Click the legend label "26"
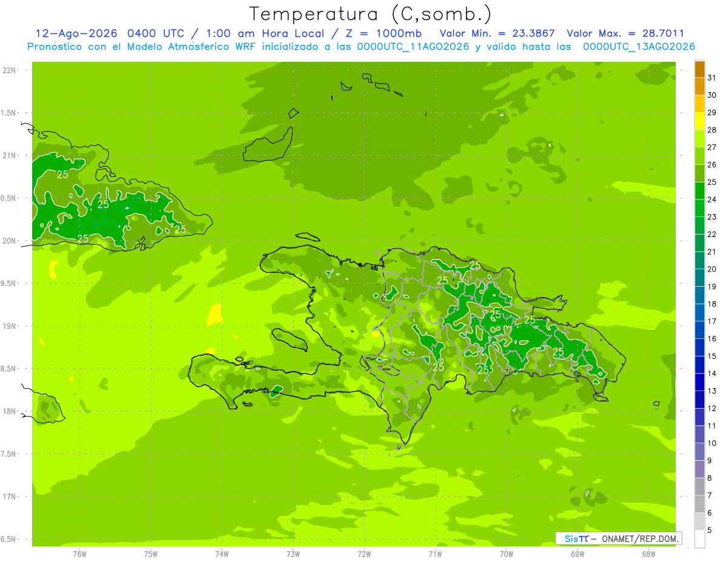This screenshot has height=562, width=728. [x=712, y=165]
